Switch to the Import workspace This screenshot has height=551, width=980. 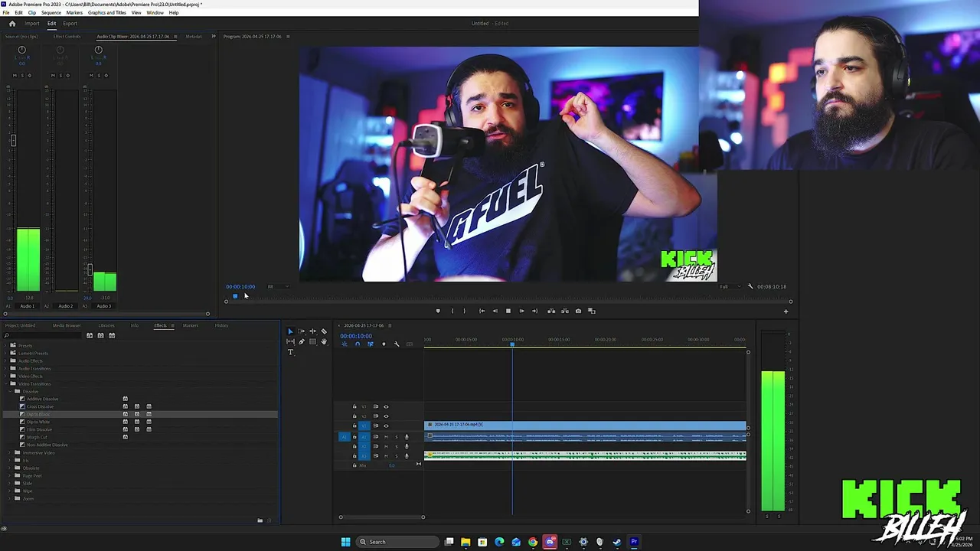pyautogui.click(x=31, y=23)
